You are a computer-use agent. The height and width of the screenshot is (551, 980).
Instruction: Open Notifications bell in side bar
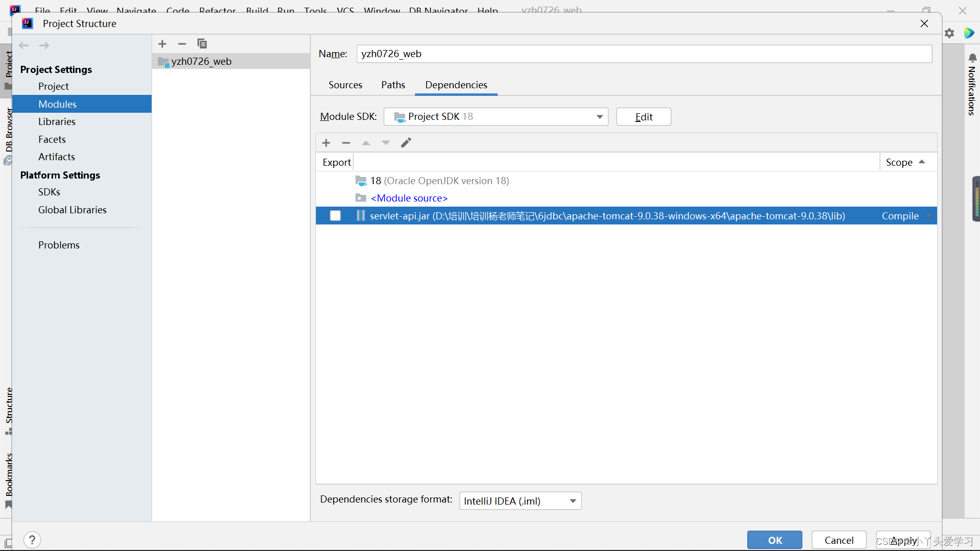(972, 58)
